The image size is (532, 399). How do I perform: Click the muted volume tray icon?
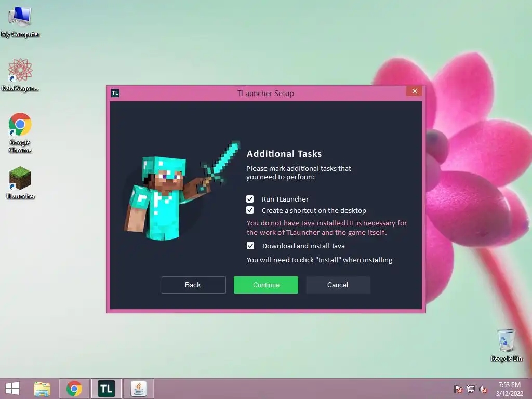(483, 389)
